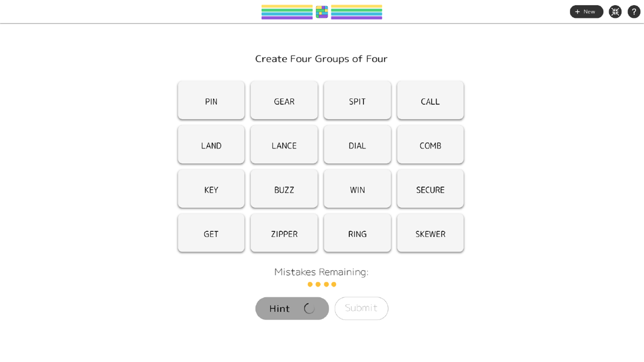Click the first yellow mistakes dot
This screenshot has height=362, width=644.
point(310,284)
